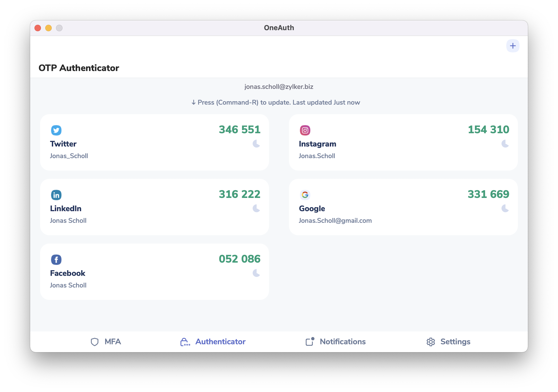Click the Twitter bird icon
558x392 pixels.
(56, 130)
